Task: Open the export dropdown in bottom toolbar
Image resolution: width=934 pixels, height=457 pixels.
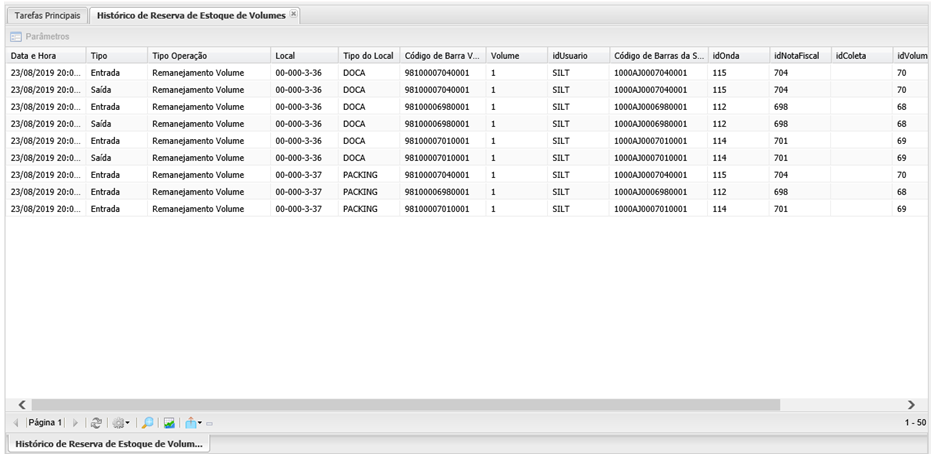Action: [x=193, y=423]
